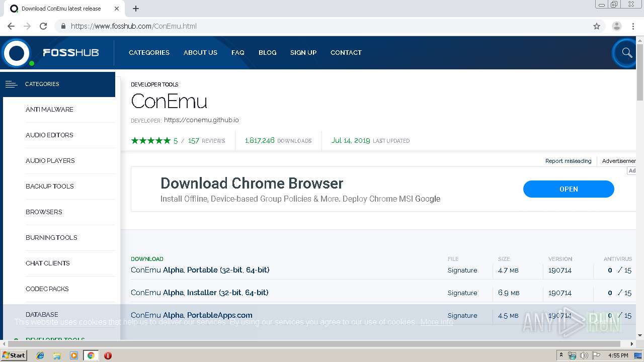Launch Internet Explorer from taskbar
The width and height of the screenshot is (644, 362).
40,355
